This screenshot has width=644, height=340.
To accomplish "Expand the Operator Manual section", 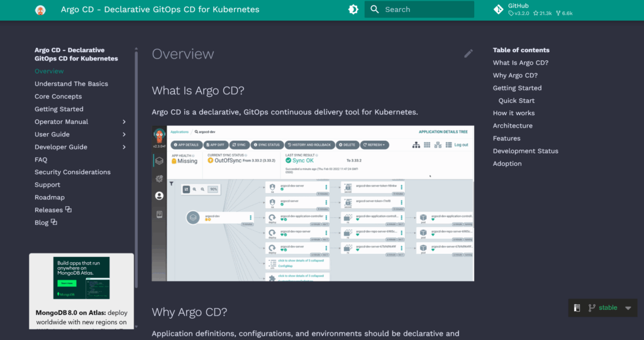I will (x=124, y=122).
